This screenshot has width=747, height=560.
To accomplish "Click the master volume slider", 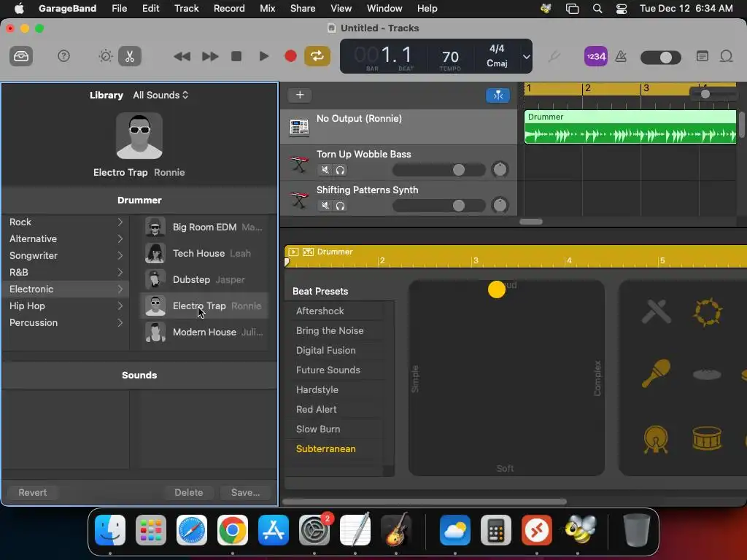I will 660,58.
